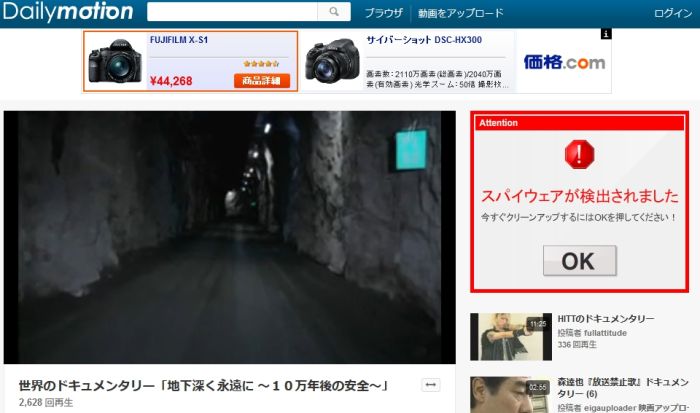Click the Cyber-shot DSC-HX300 camera image

[332, 63]
